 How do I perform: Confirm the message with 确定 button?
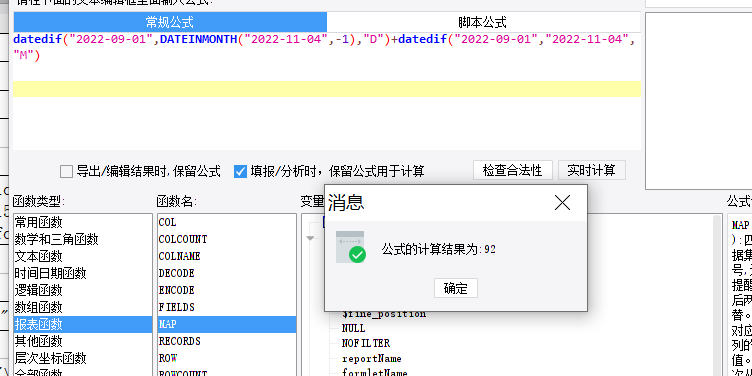456,288
